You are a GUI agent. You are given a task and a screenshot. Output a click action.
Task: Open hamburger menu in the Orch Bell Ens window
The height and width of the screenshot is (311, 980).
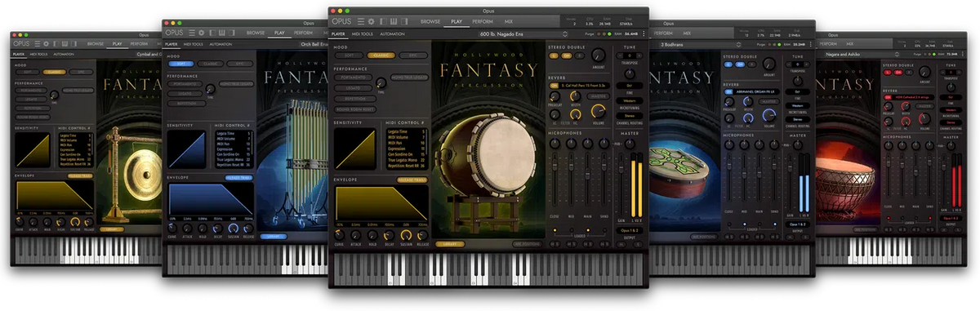192,33
